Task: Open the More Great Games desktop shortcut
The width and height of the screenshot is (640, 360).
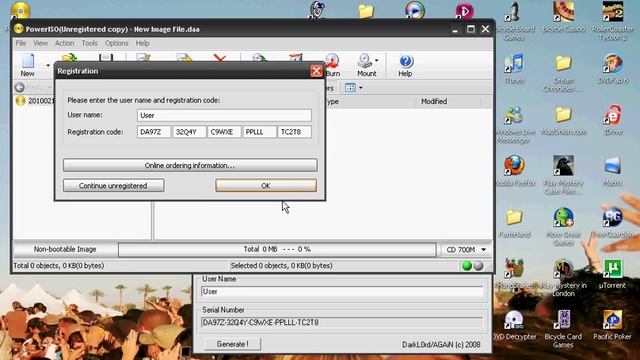Action: click(564, 227)
